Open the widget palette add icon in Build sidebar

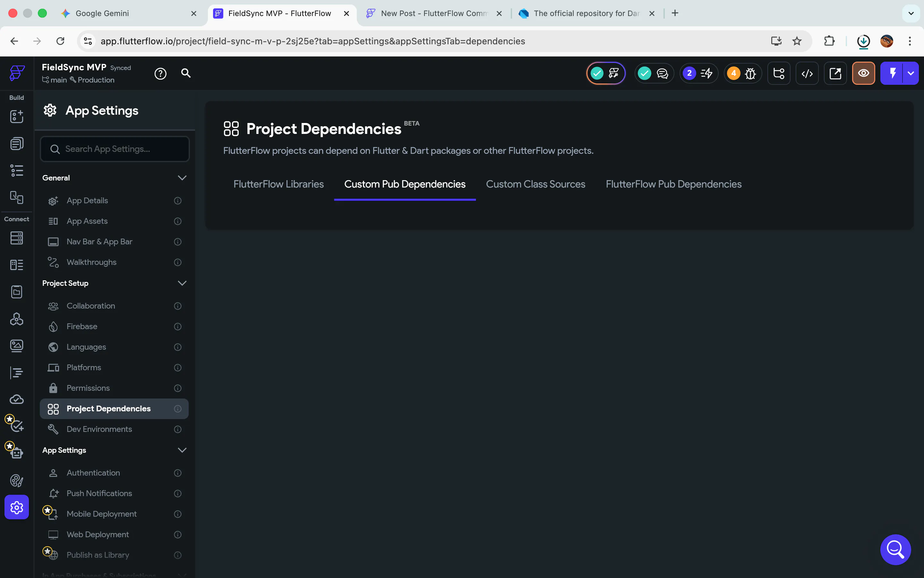coord(16,116)
